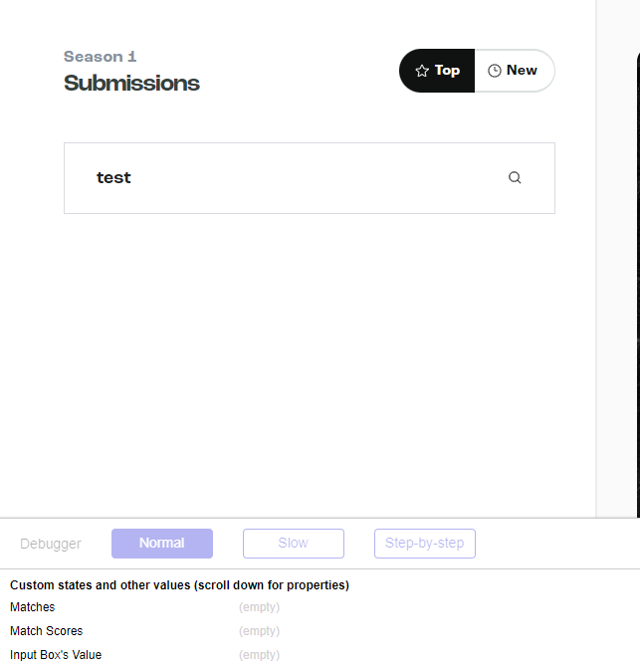This screenshot has width=640, height=672.
Task: Click the star icon in Top
Action: coord(422,71)
